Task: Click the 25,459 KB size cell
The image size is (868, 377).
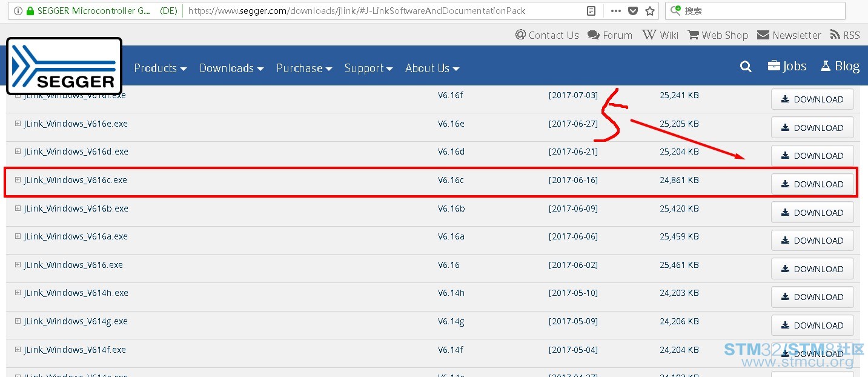Action: pos(679,236)
